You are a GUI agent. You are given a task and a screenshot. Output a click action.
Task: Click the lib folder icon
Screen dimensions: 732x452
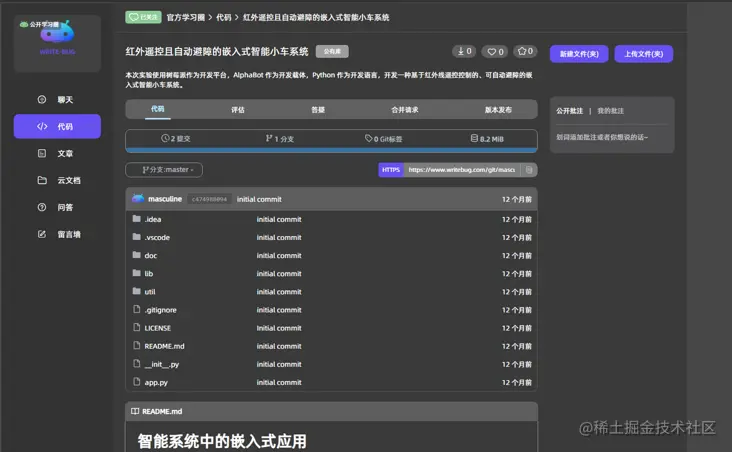(x=136, y=273)
